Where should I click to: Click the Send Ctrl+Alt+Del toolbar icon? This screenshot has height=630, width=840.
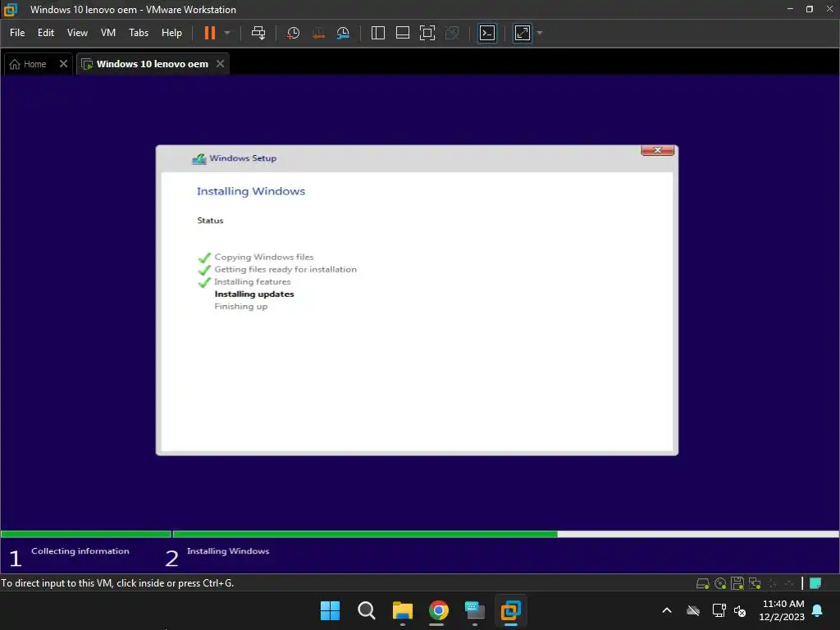[x=258, y=33]
